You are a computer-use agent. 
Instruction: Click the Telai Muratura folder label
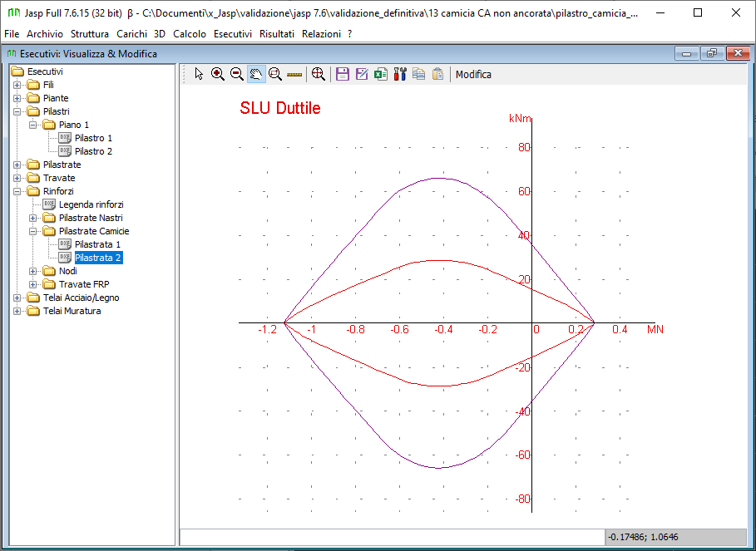pyautogui.click(x=72, y=311)
